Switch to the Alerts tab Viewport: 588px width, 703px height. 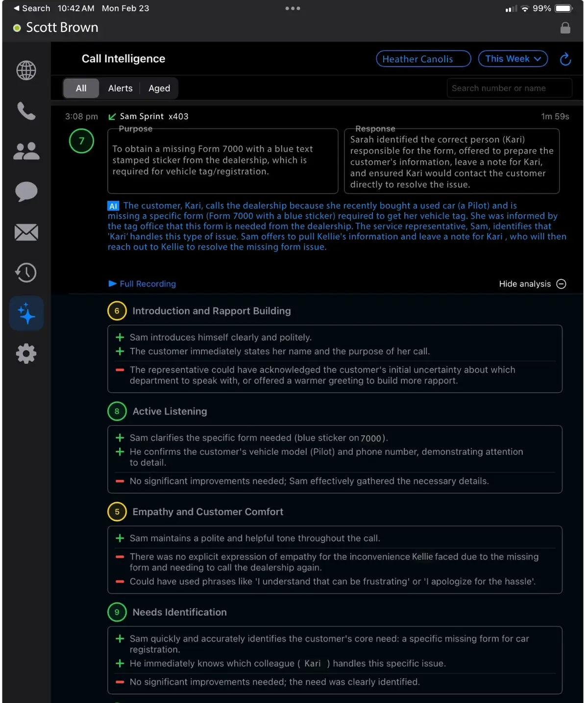tap(120, 88)
